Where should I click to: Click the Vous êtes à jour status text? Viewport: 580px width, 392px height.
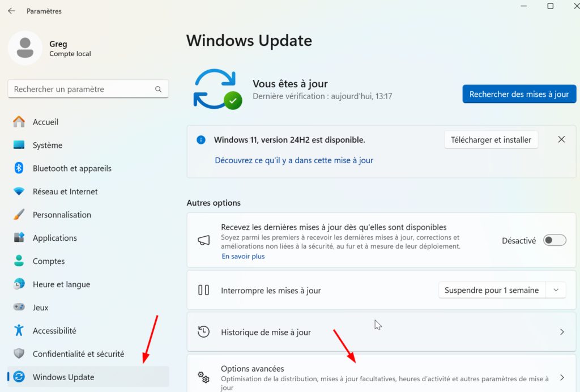tap(291, 84)
